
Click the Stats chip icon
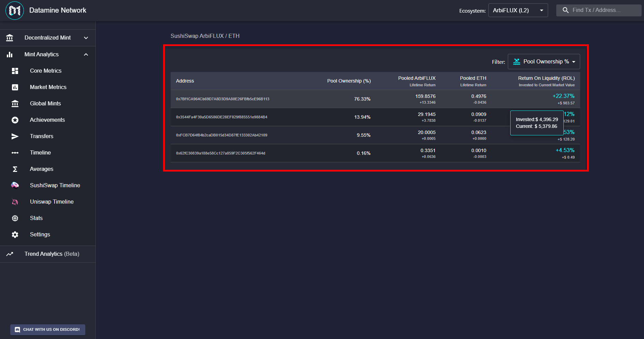pos(15,218)
